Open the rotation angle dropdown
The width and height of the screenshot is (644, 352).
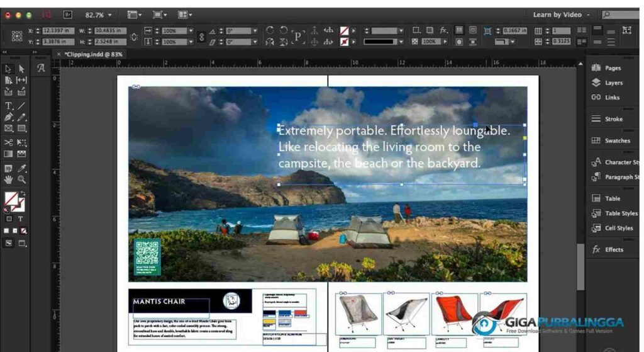(x=255, y=31)
